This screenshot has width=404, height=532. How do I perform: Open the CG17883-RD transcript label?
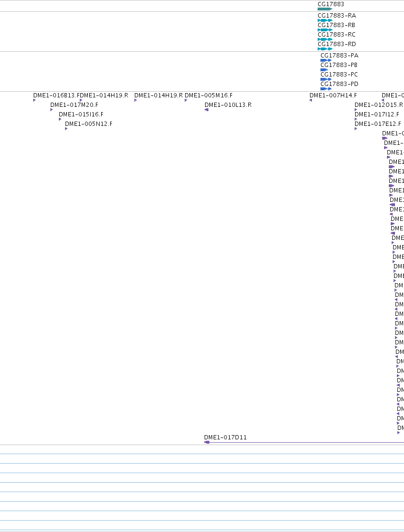coord(337,44)
